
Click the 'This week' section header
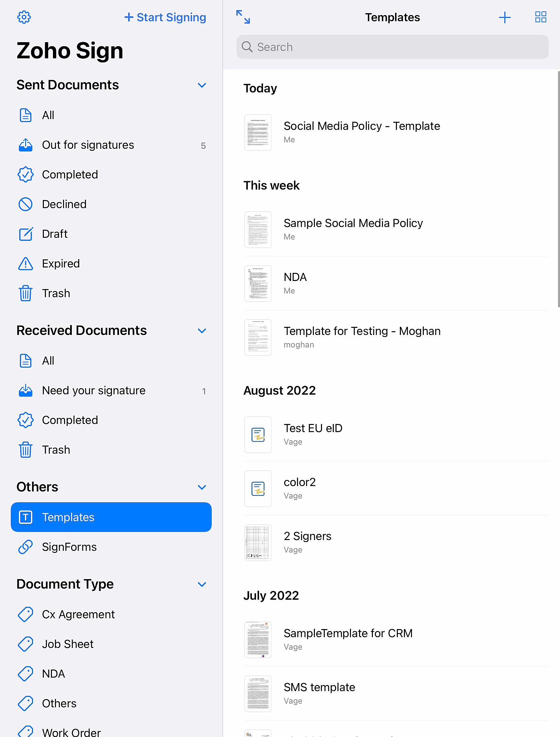(x=271, y=186)
